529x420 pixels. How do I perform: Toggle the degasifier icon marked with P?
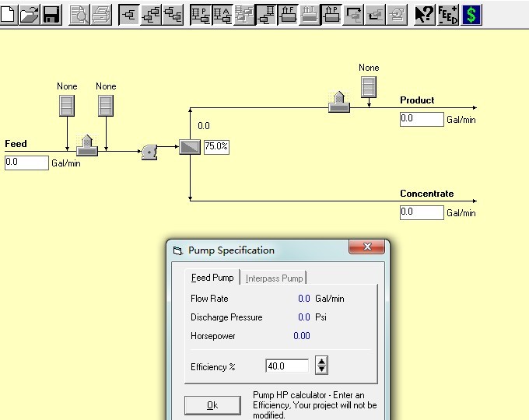331,15
